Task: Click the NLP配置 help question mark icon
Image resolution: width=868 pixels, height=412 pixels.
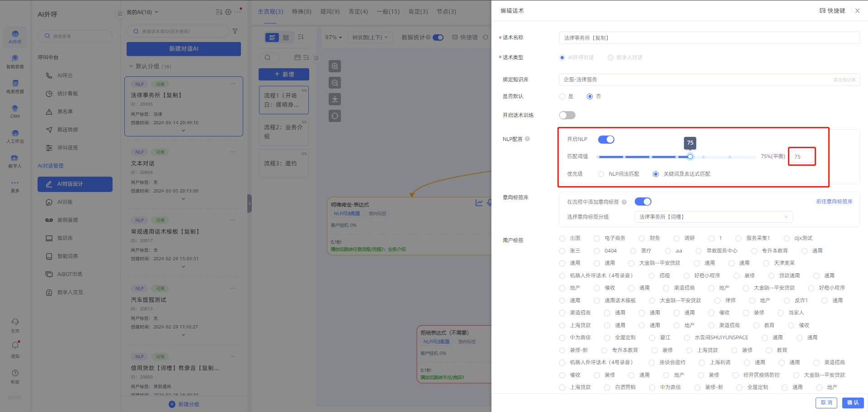Action: [x=527, y=139]
